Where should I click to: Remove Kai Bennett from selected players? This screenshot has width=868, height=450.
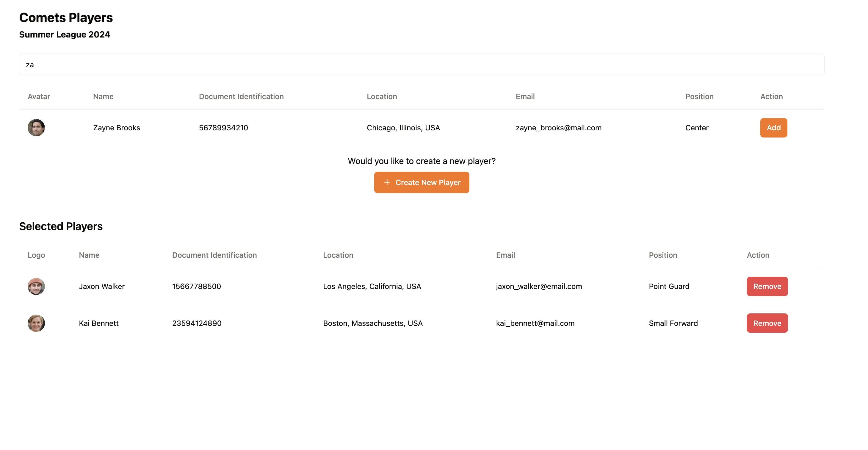[767, 323]
